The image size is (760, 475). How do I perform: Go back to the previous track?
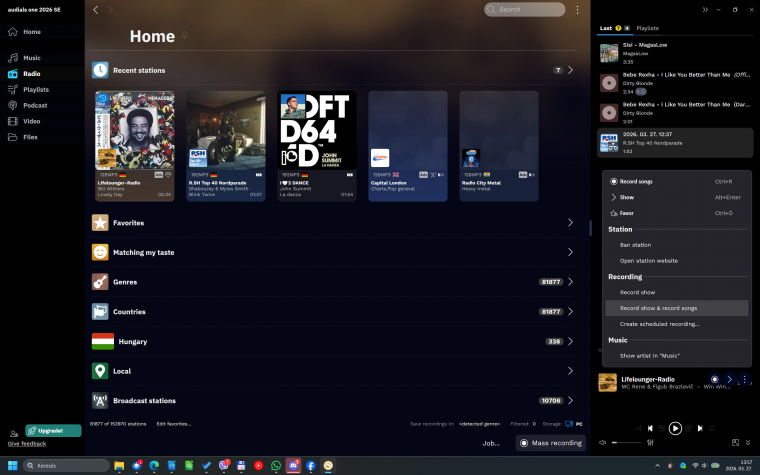point(651,428)
